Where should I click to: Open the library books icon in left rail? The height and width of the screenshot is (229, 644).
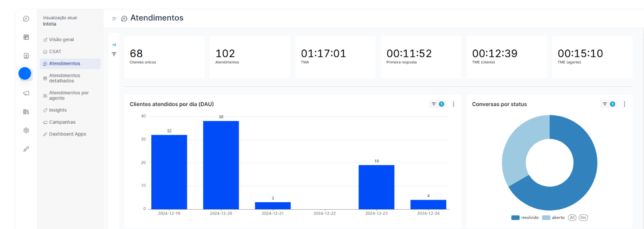point(26,112)
